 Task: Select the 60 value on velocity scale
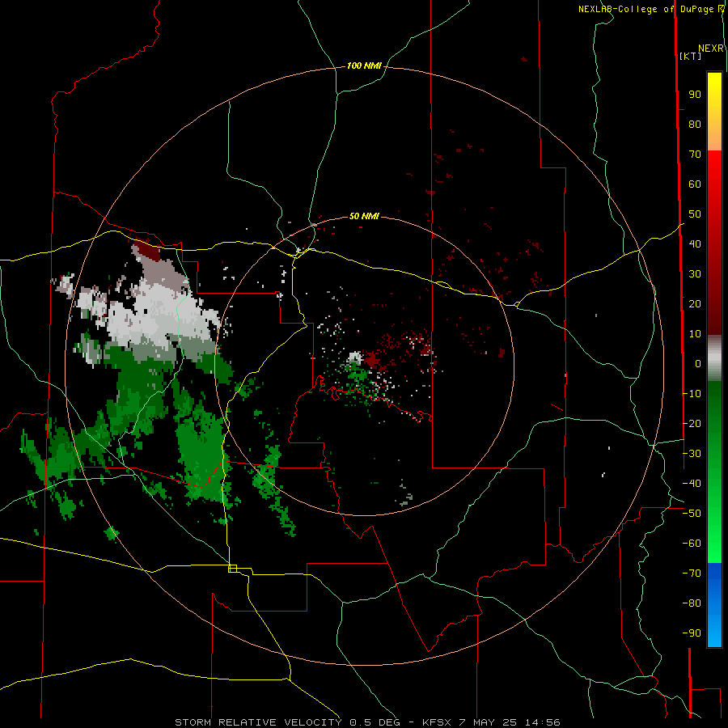[x=695, y=184]
